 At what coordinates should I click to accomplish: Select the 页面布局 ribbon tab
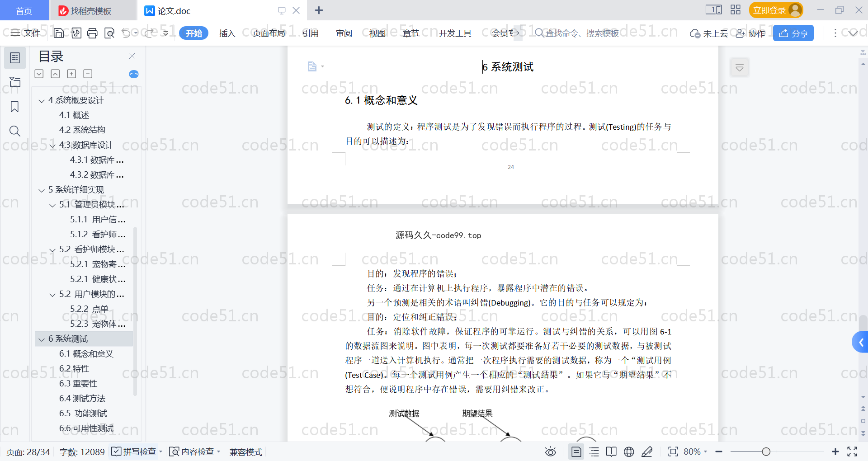point(269,33)
